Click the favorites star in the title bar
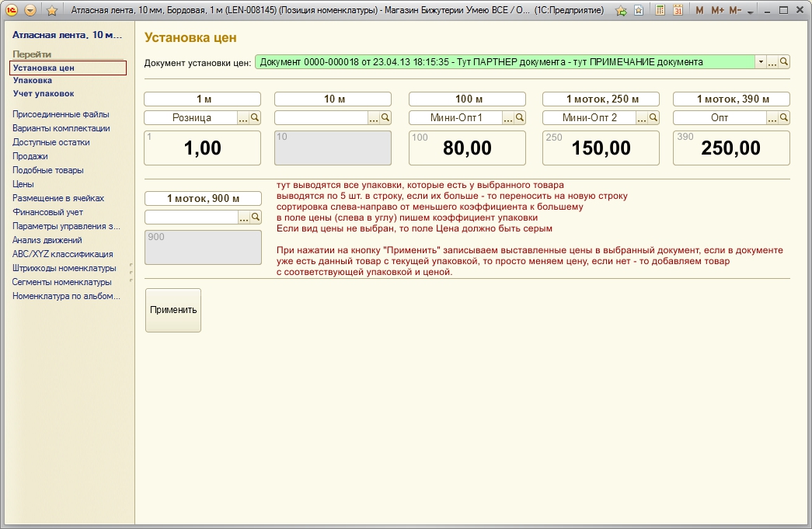Image resolution: width=812 pixels, height=529 pixels. pyautogui.click(x=52, y=11)
